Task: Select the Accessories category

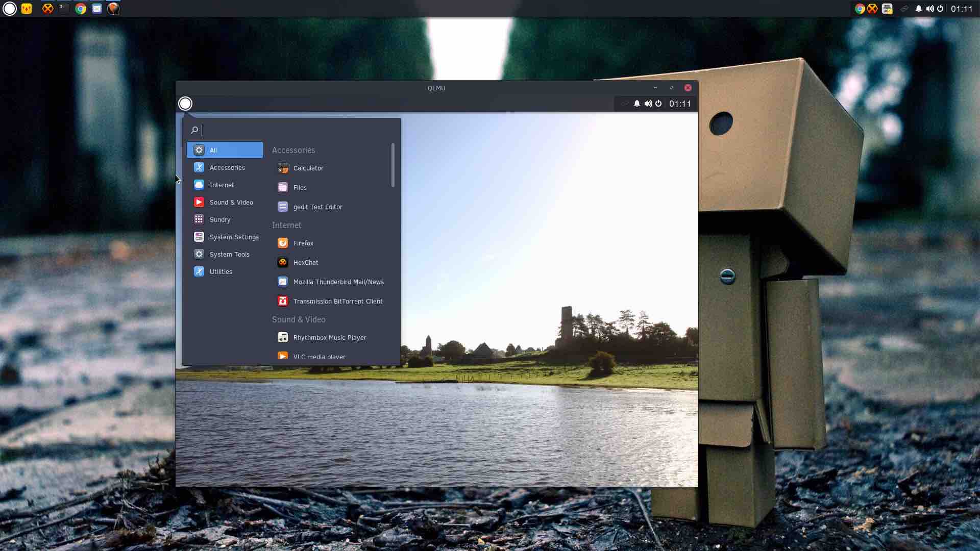Action: [x=227, y=167]
